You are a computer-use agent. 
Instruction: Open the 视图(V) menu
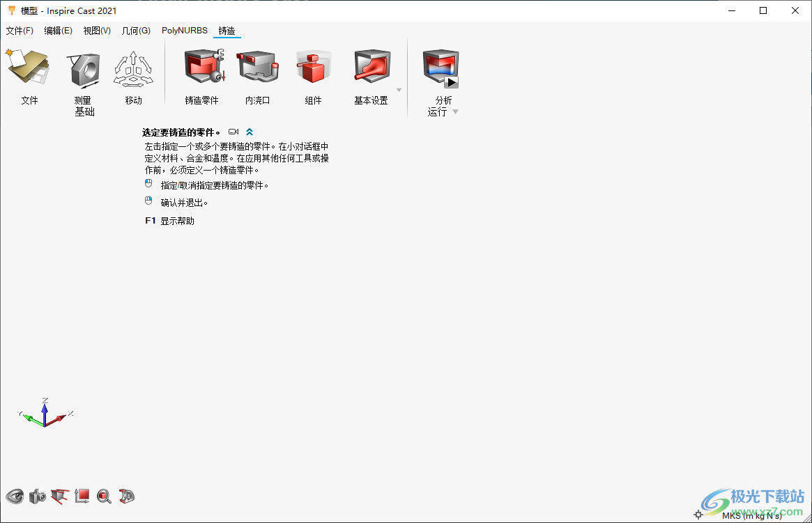pyautogui.click(x=97, y=31)
